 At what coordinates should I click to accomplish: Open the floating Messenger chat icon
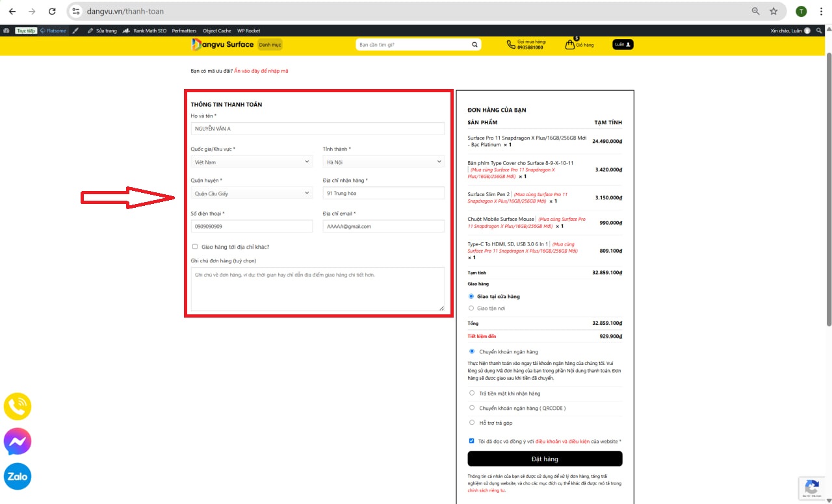pyautogui.click(x=18, y=442)
